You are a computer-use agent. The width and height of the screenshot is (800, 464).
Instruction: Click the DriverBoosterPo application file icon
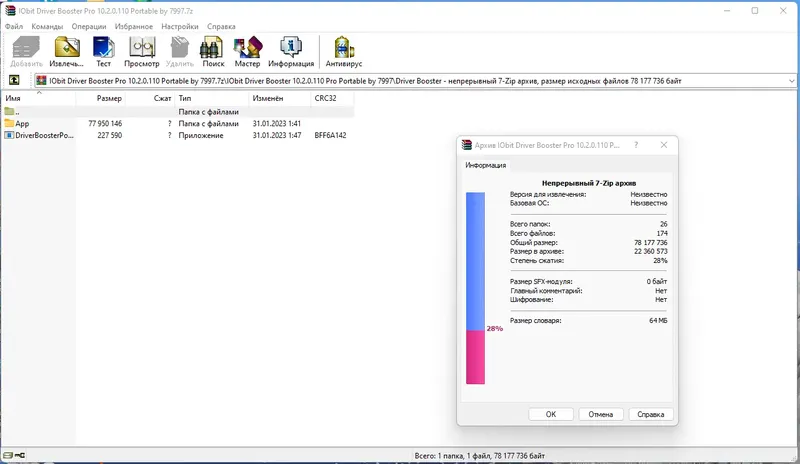[9, 135]
